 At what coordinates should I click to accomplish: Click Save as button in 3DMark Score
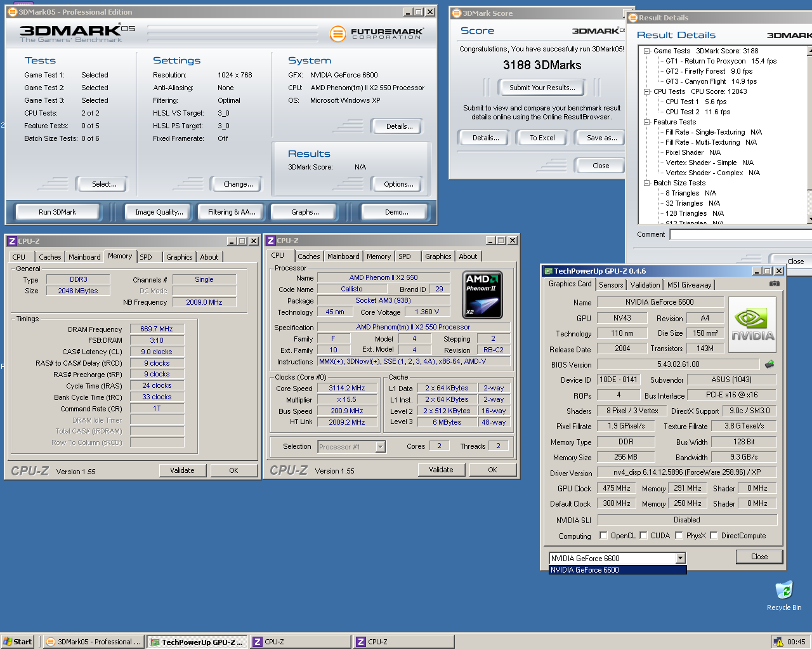click(x=601, y=138)
